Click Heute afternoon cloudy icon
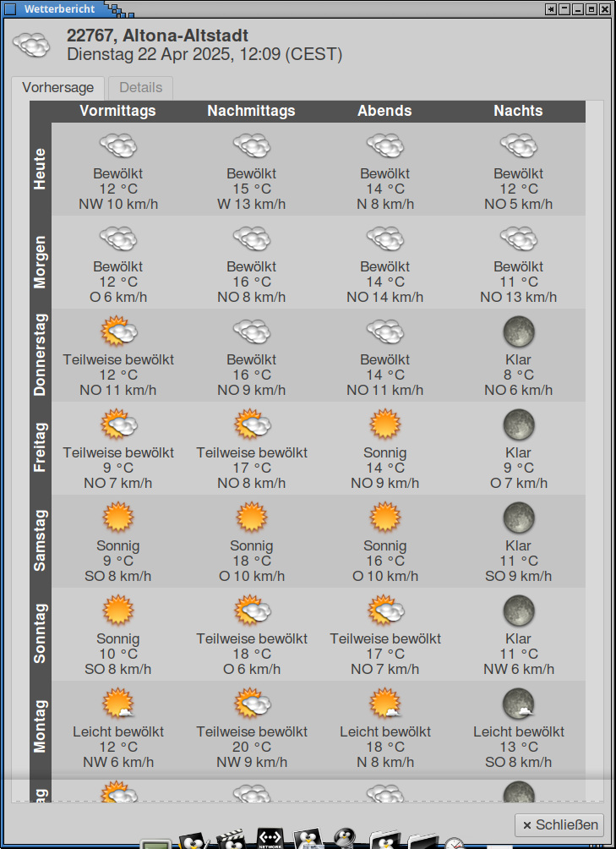Image resolution: width=616 pixels, height=849 pixels. (252, 146)
